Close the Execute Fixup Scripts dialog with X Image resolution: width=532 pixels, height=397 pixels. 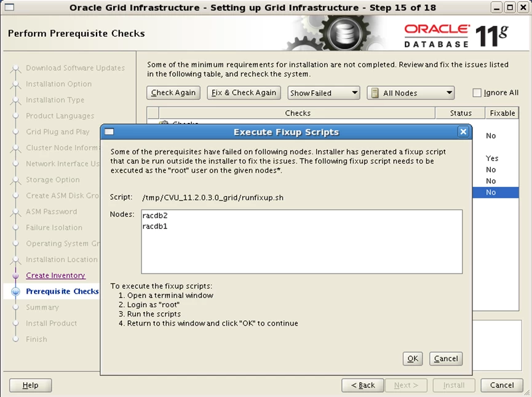pos(463,132)
